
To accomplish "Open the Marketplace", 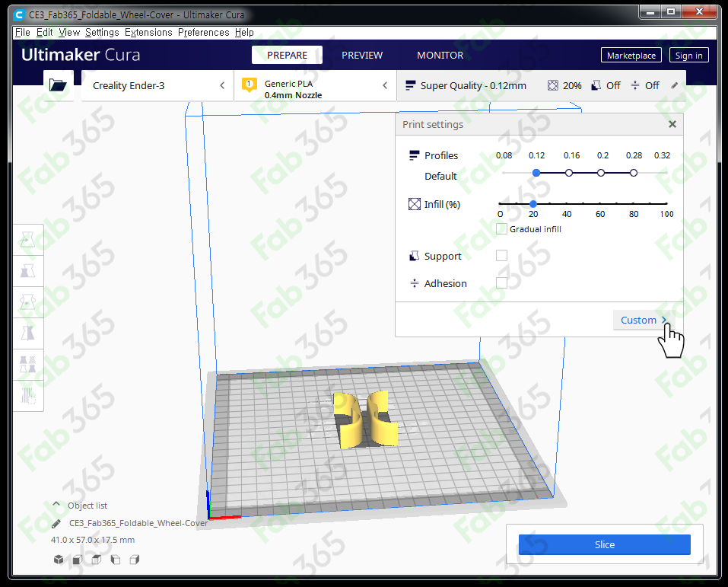I will pyautogui.click(x=631, y=56).
